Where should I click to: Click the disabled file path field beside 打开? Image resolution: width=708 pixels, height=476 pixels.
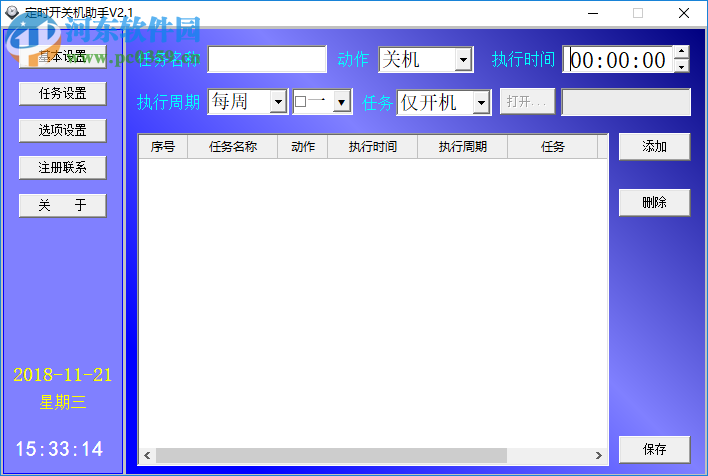626,102
